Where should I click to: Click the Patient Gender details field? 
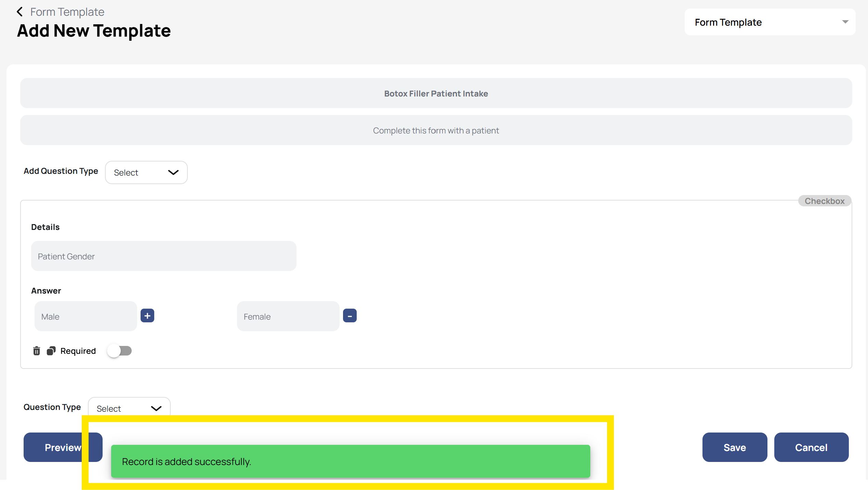point(163,256)
